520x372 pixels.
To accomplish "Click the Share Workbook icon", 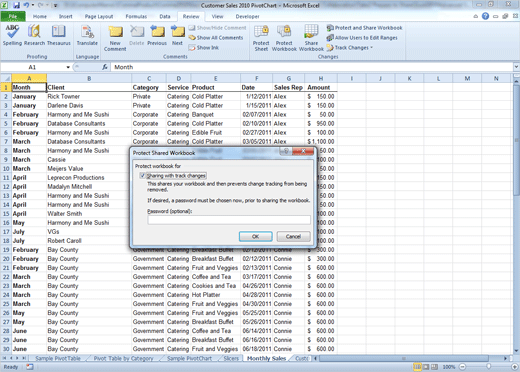I will click(x=311, y=38).
